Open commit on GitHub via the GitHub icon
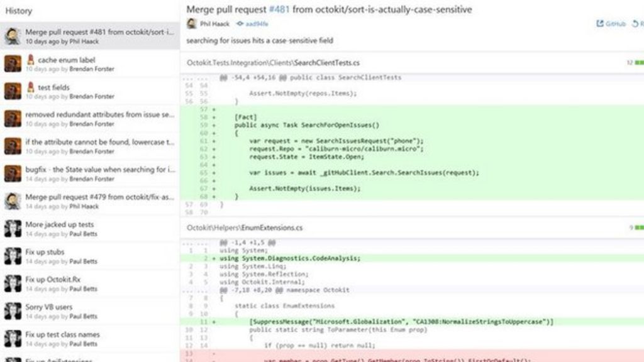The image size is (644, 362). pos(599,24)
